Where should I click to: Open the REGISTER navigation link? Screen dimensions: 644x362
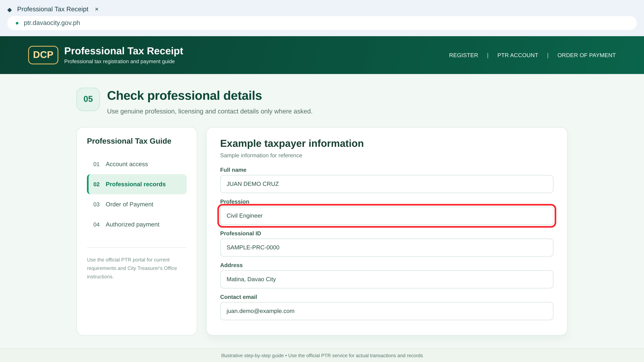463,55
